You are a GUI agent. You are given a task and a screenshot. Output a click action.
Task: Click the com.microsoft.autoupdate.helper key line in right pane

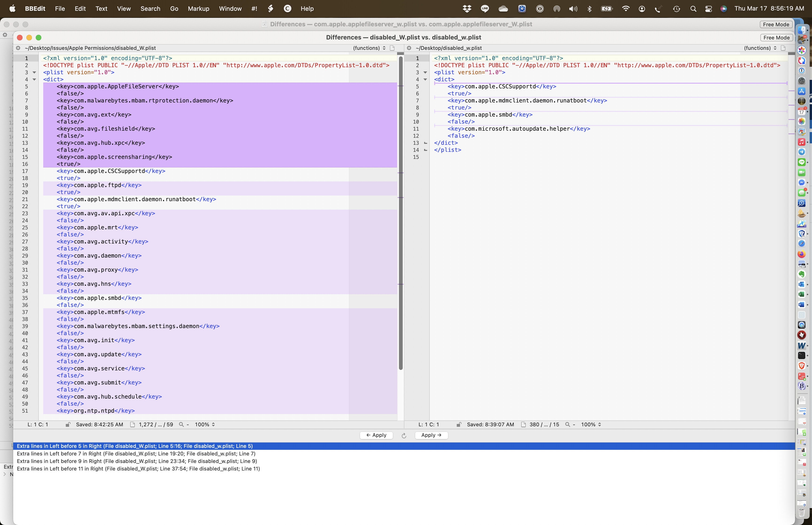519,129
